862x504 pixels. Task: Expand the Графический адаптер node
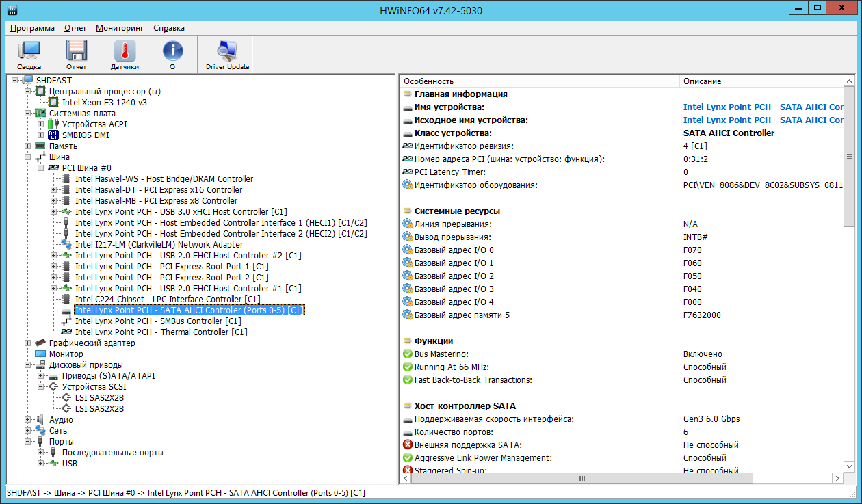(28, 343)
